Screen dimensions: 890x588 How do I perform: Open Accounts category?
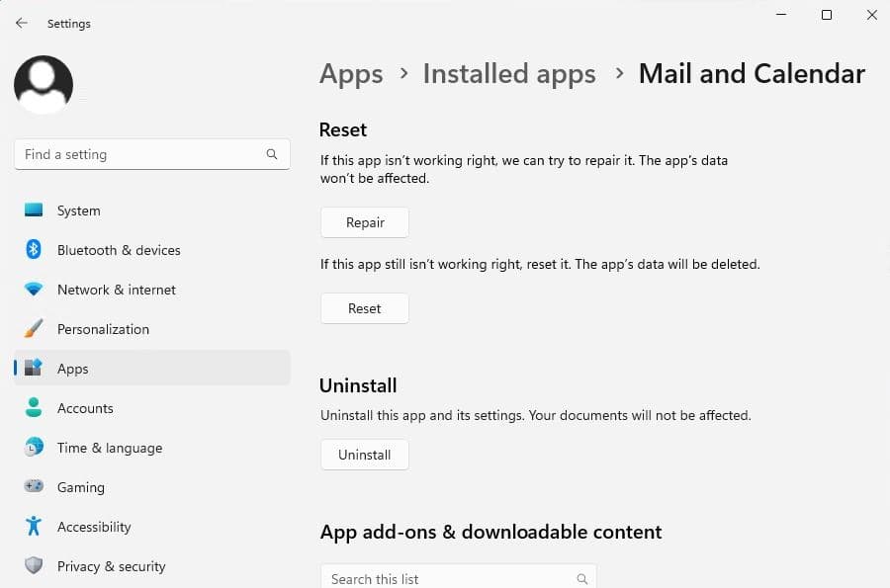[152, 408]
